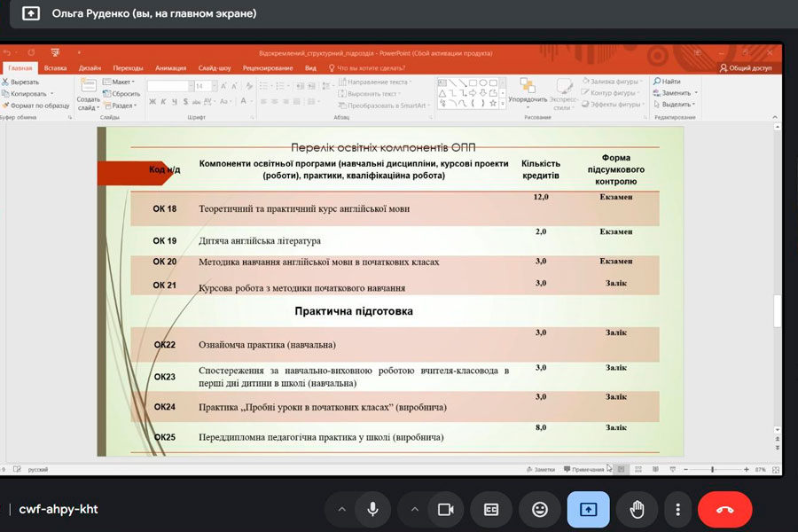Adjust the PowerPoint zoom slider
This screenshot has height=532, width=798.
713,469
